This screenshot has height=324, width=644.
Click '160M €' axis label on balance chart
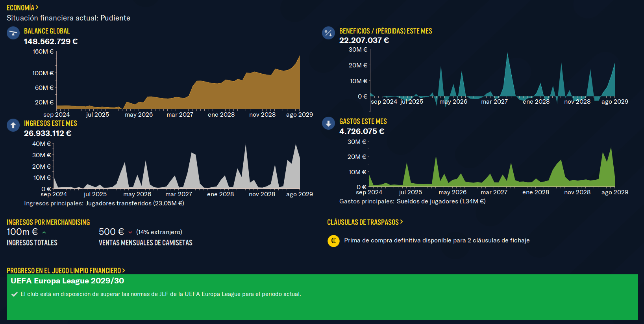43,52
